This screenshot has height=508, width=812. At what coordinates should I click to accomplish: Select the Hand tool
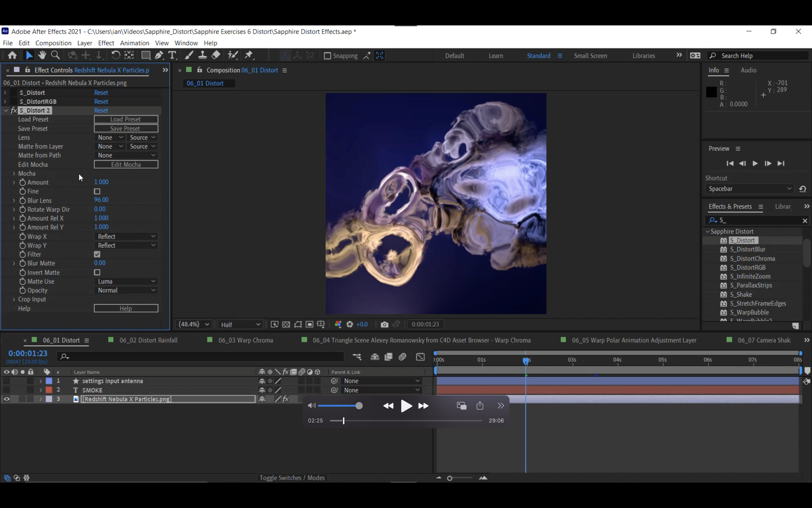(x=42, y=55)
